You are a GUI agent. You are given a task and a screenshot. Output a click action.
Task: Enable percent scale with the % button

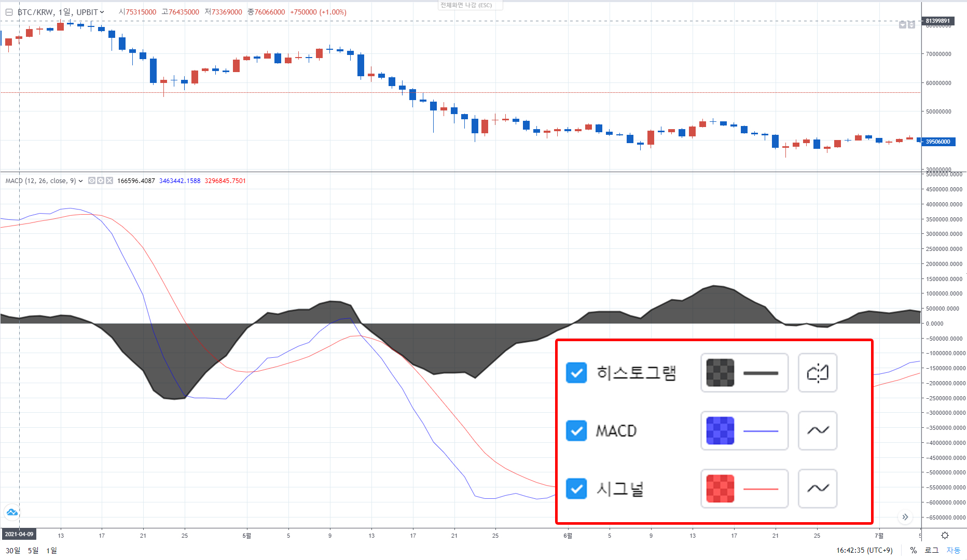click(914, 550)
